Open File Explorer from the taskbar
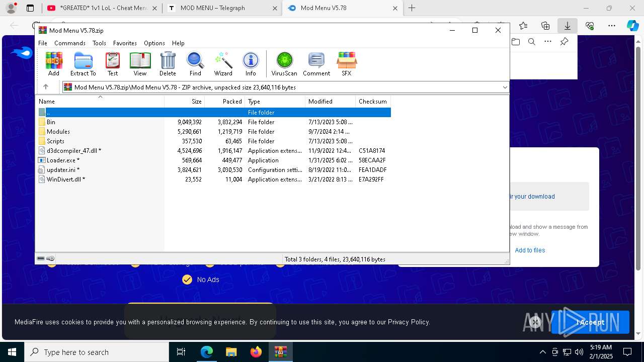Image resolution: width=644 pixels, height=362 pixels. point(231,352)
